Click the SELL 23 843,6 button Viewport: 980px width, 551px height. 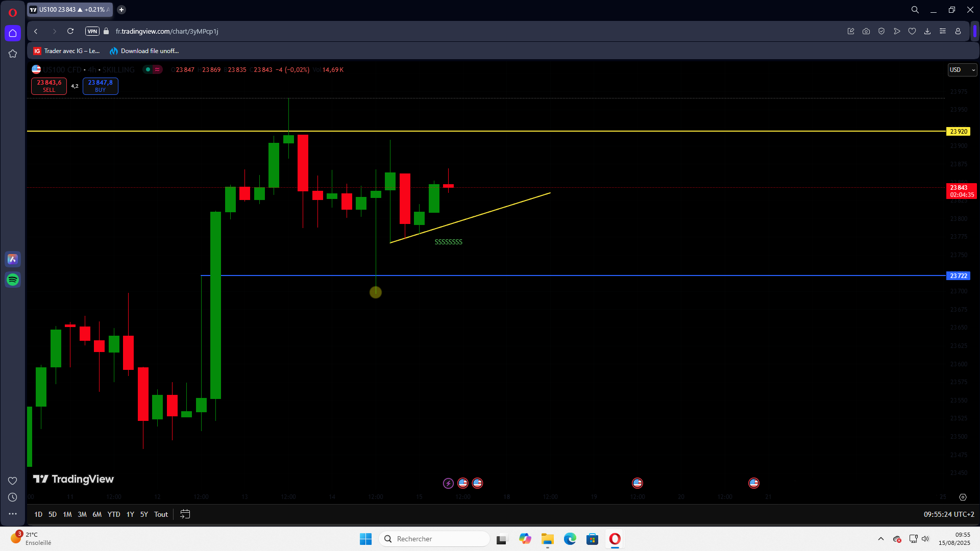point(49,86)
